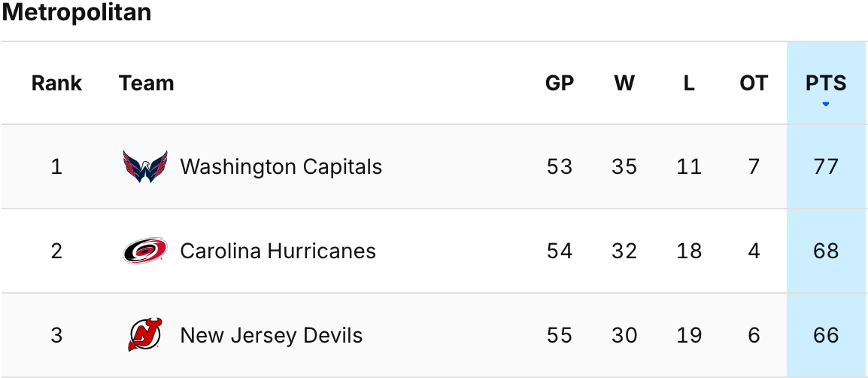Sort table by L column header
This screenshot has height=378, width=868.
click(x=689, y=83)
